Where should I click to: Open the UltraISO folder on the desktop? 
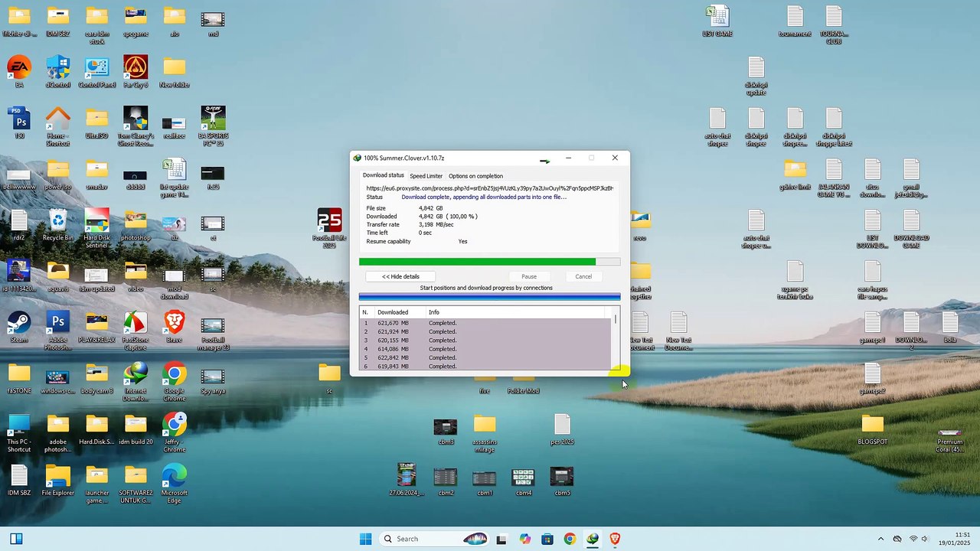(96, 122)
